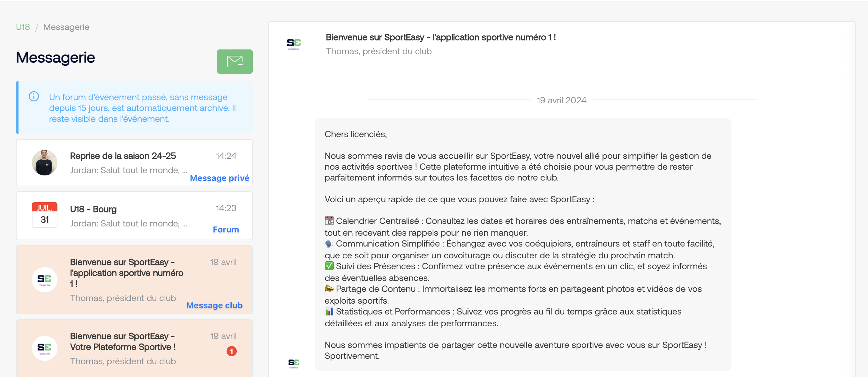The height and width of the screenshot is (377, 868).
Task: Click Thomas, président du club above Message club
Action: pos(123,298)
